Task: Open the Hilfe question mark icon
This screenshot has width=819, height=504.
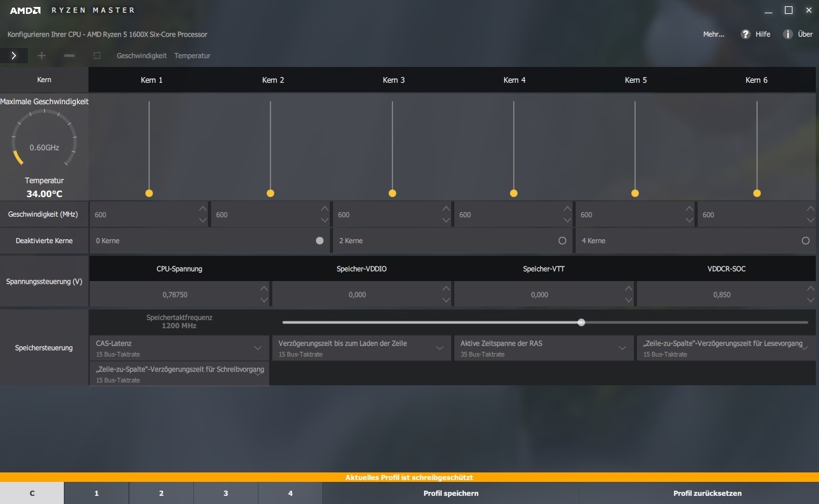Action: pos(746,34)
